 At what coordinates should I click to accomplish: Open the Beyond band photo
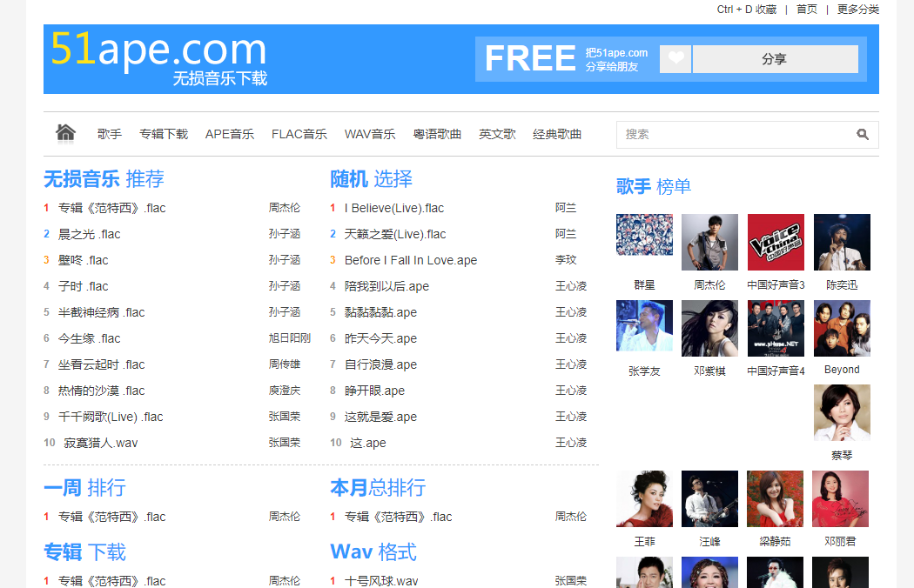pyautogui.click(x=842, y=329)
